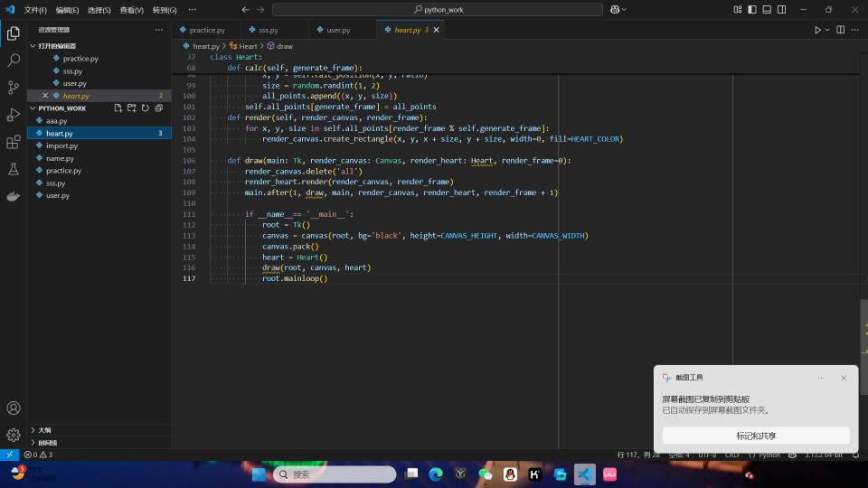This screenshot has height=488, width=868.
Task: Close the heart.py editor tab
Action: point(436,30)
